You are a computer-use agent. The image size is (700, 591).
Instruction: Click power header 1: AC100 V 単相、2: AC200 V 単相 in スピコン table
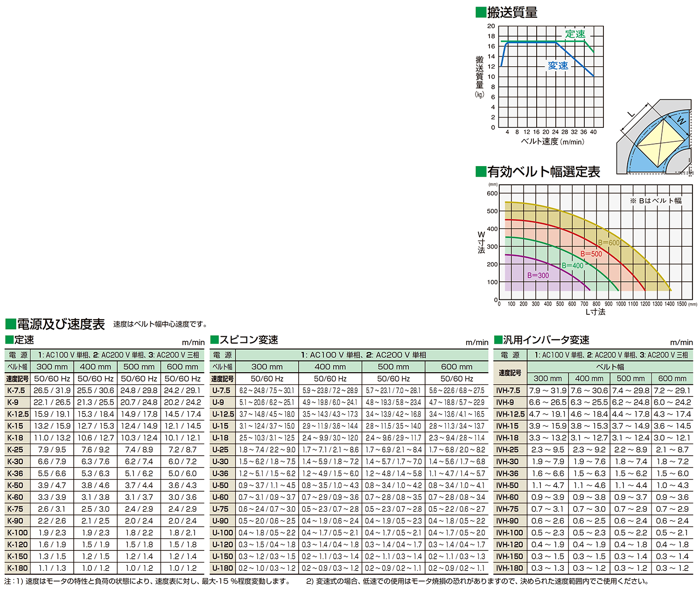click(363, 355)
